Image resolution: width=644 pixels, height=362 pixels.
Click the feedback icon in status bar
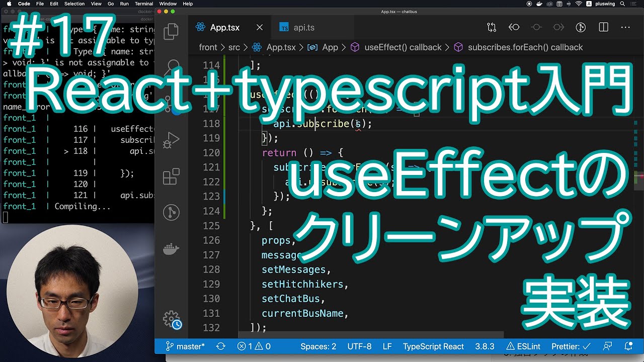click(x=608, y=346)
